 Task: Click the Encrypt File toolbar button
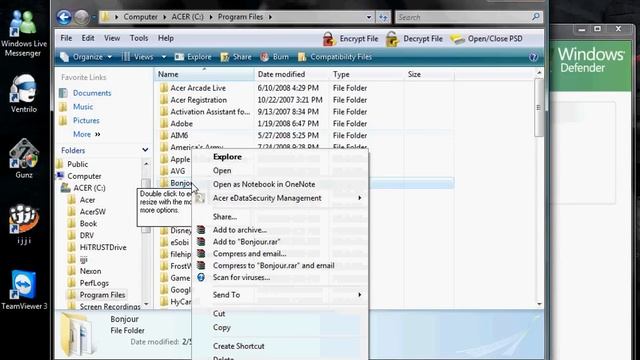point(351,39)
